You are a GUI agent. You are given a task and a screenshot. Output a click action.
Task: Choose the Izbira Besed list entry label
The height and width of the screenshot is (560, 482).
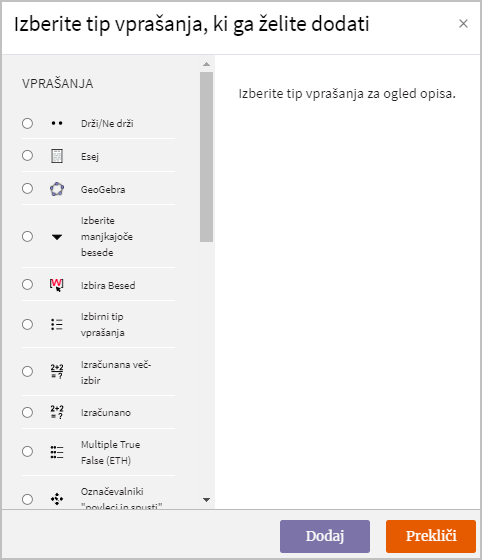coord(108,285)
